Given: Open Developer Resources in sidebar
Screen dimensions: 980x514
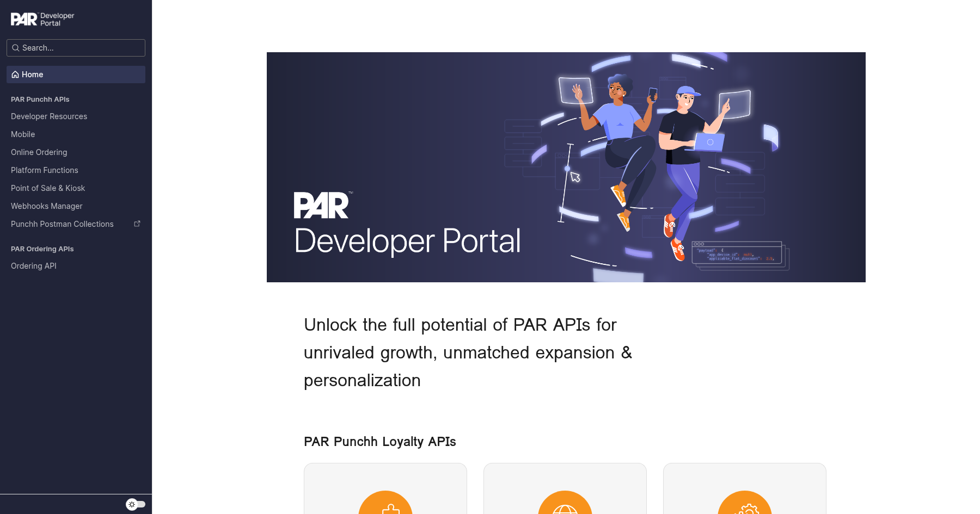Looking at the screenshot, I should click(x=49, y=116).
